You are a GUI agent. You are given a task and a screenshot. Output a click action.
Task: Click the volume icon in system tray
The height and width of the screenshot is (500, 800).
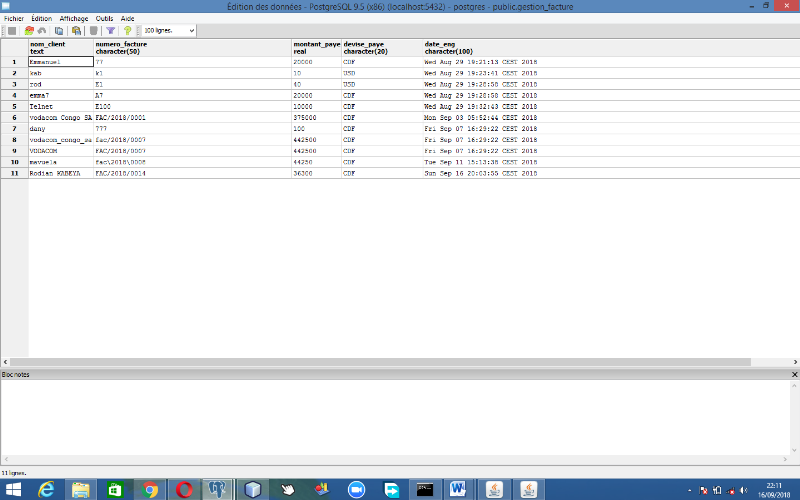point(744,490)
